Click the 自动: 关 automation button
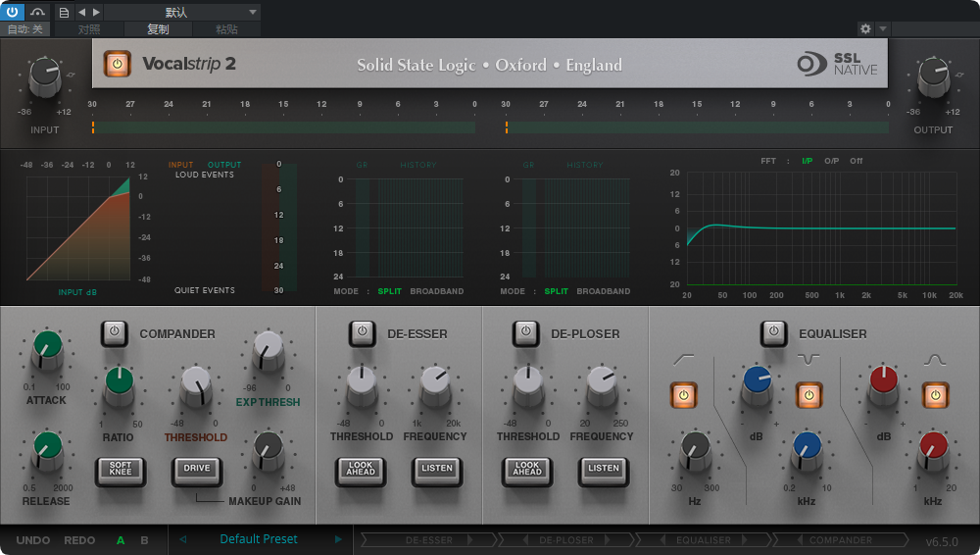The image size is (980, 555). (25, 28)
